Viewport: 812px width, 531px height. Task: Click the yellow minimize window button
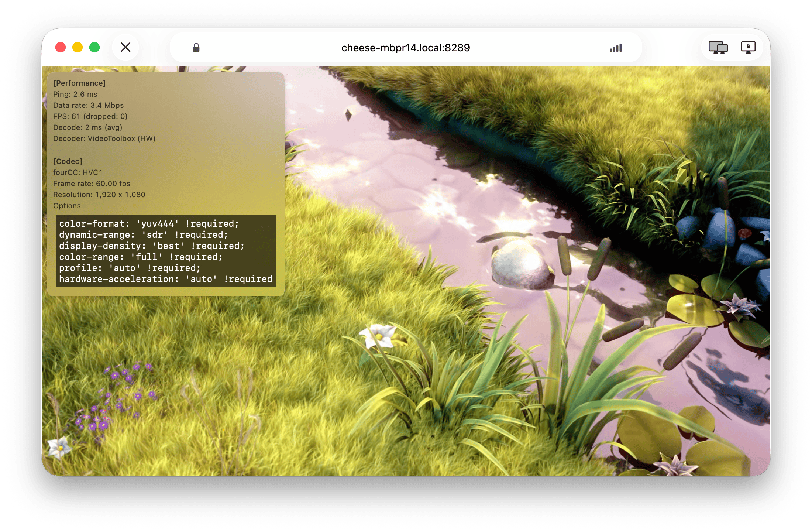78,47
